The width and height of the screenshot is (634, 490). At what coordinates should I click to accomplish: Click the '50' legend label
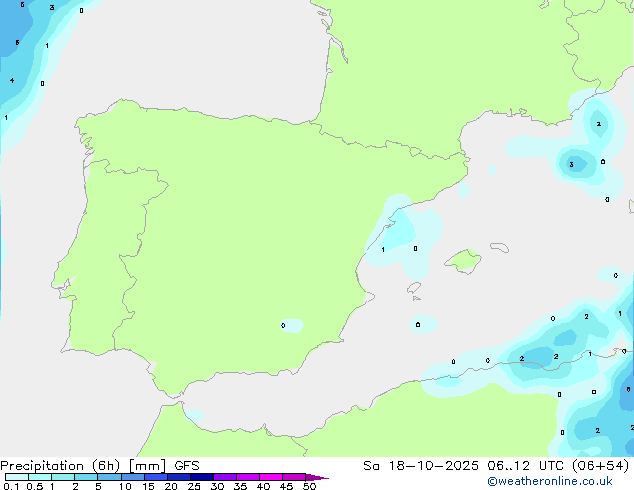pyautogui.click(x=309, y=486)
